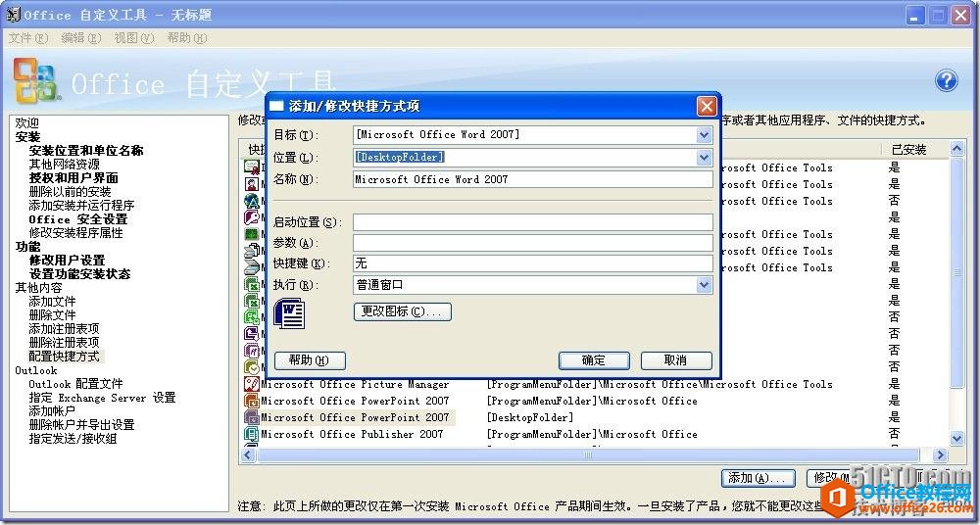Click the Picture Manager row icon
980x525 pixels.
(x=251, y=384)
